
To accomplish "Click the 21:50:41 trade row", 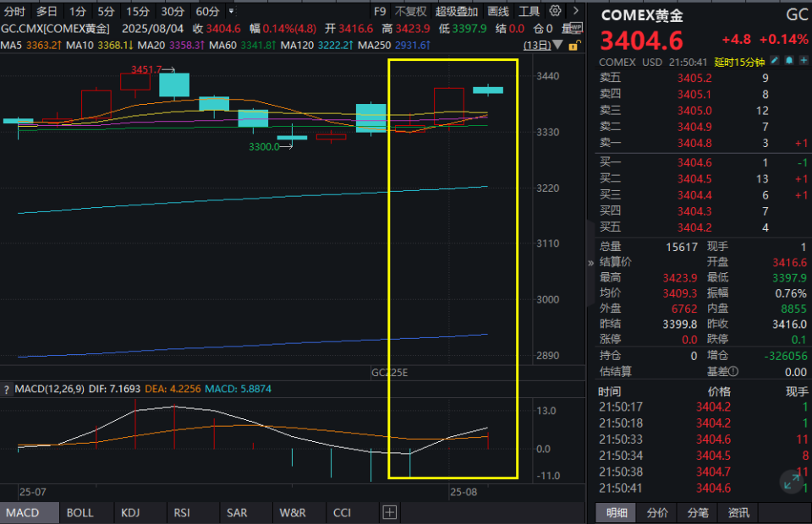I will [x=703, y=488].
